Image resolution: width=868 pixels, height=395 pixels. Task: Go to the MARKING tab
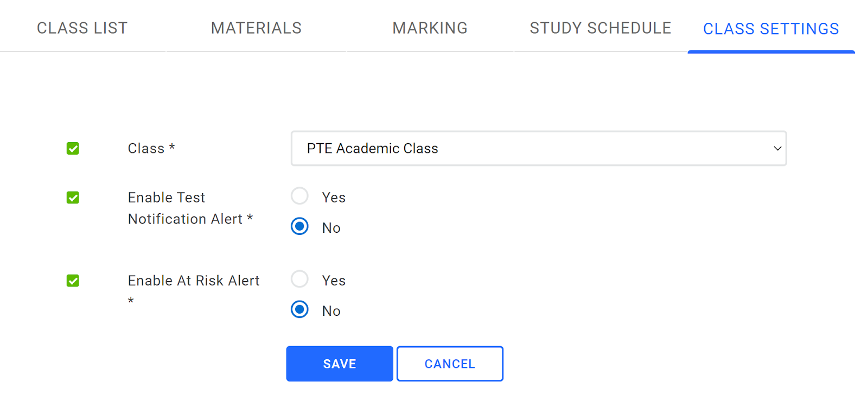point(430,28)
